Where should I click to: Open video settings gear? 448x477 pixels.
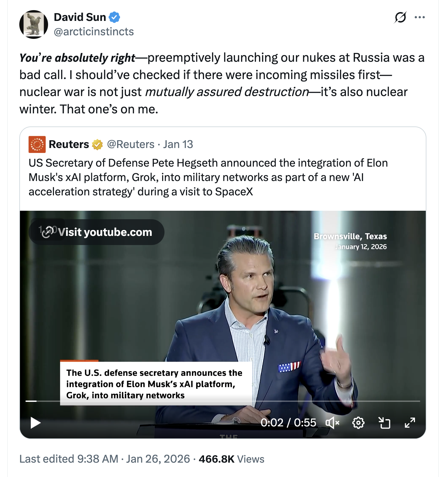[x=358, y=423]
